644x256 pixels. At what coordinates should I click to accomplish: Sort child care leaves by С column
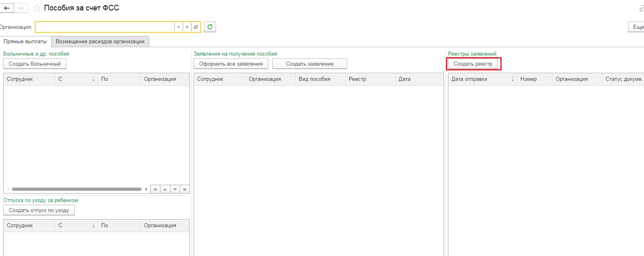tap(76, 226)
